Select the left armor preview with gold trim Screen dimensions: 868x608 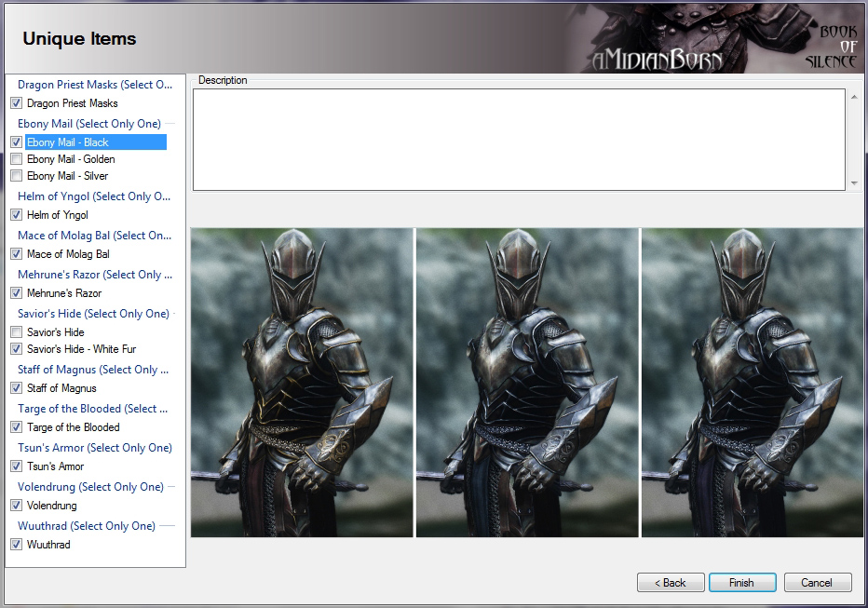tap(302, 383)
